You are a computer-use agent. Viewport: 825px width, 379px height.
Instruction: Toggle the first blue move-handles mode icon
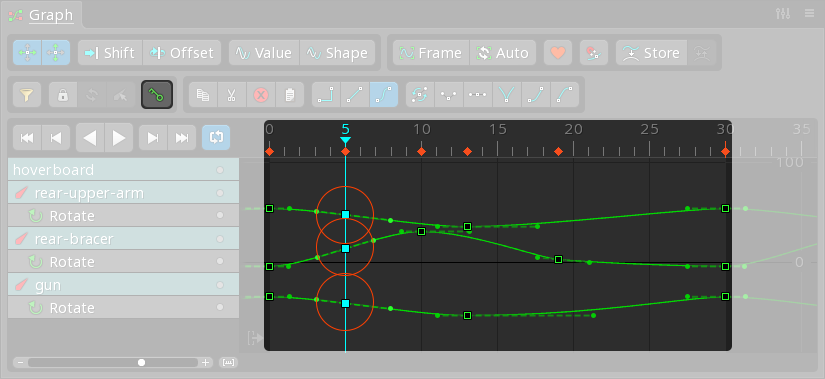(27, 53)
